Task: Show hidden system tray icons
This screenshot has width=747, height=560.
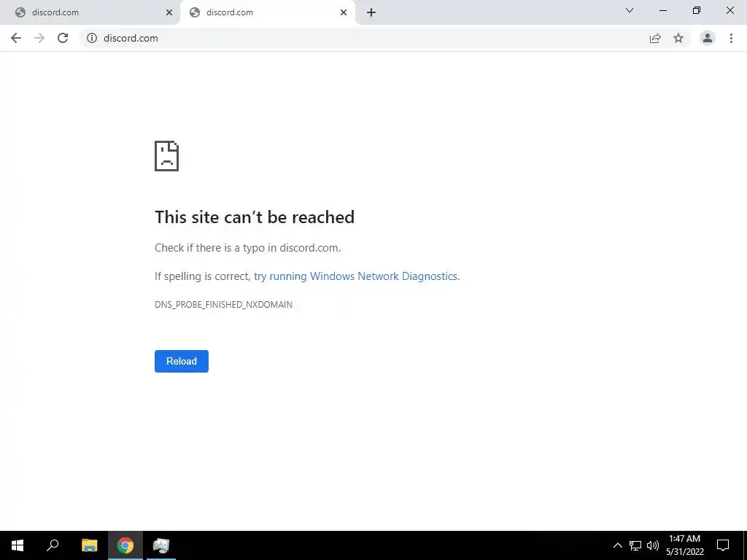Action: [x=617, y=545]
